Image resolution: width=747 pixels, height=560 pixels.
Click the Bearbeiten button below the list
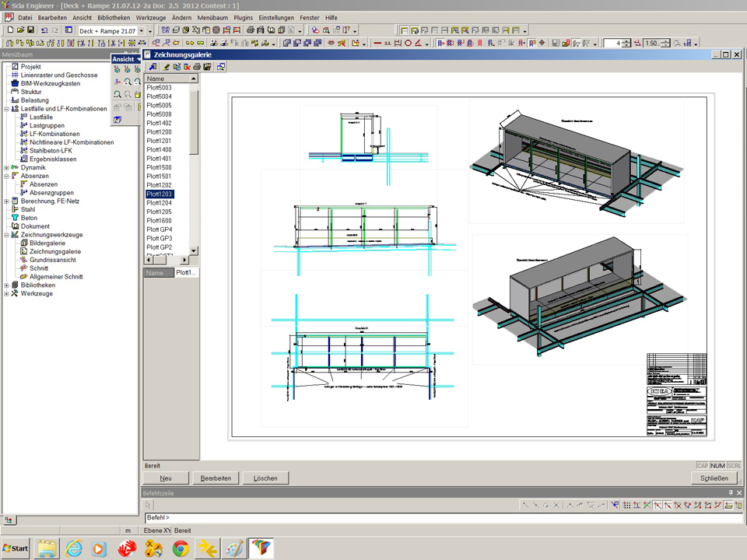coord(216,478)
